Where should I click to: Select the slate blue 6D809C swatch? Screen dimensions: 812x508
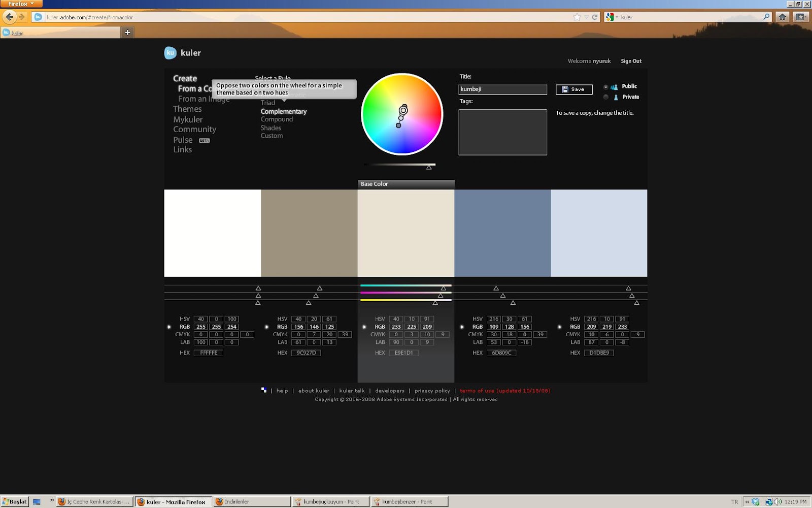pos(502,233)
